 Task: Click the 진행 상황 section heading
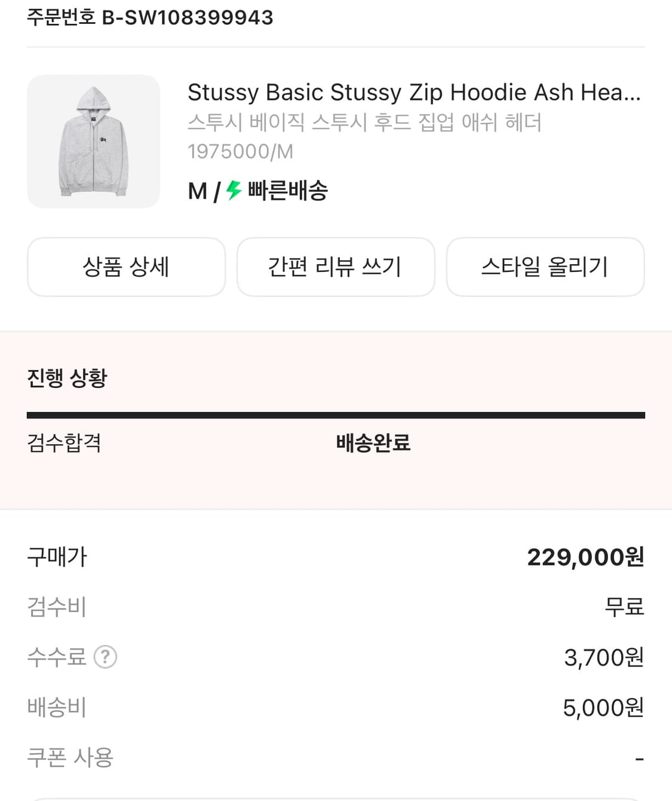67,378
